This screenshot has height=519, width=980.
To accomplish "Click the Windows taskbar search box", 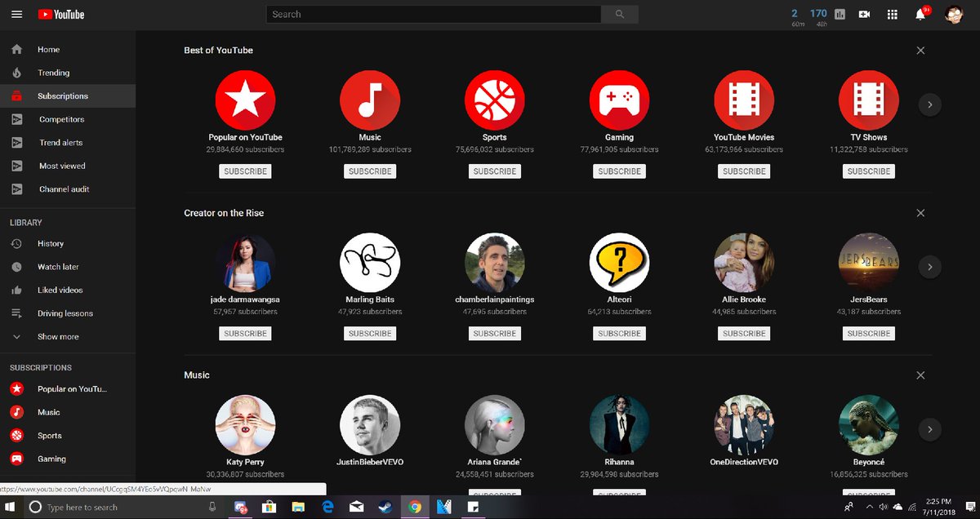I will tap(124, 507).
